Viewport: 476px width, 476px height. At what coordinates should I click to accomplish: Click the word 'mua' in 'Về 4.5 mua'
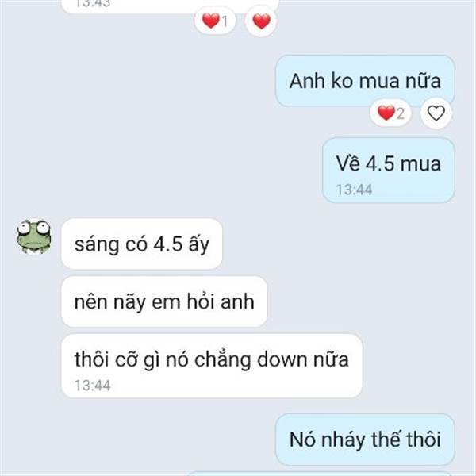[420, 164]
